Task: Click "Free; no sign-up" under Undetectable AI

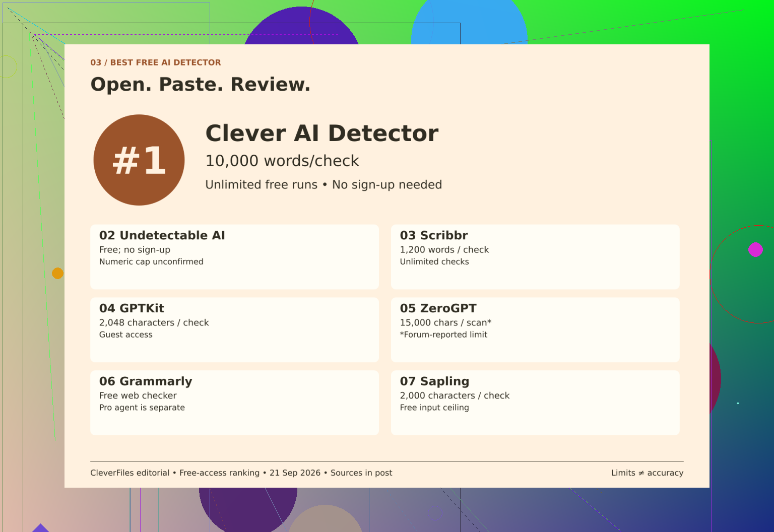Action: 135,250
